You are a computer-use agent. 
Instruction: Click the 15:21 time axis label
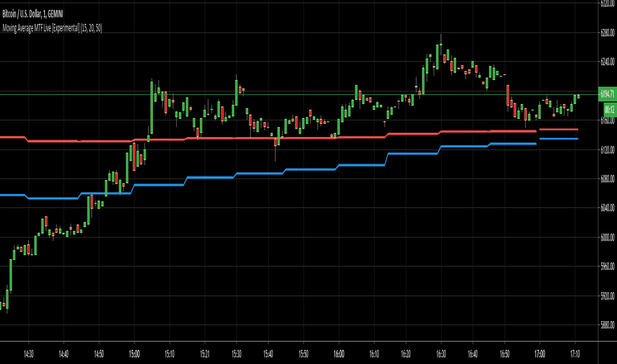coord(205,354)
